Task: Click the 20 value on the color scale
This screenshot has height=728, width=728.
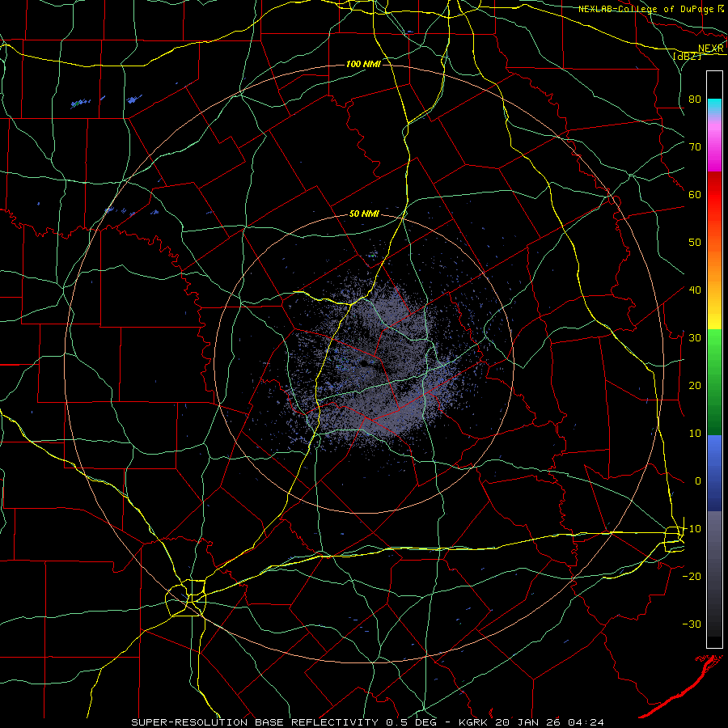Action: click(695, 386)
